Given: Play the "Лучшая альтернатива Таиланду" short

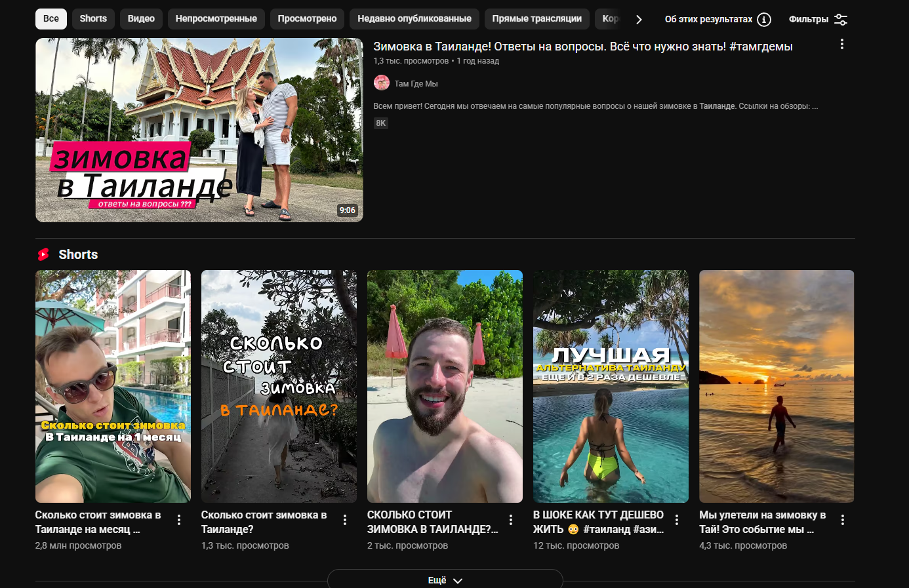Looking at the screenshot, I should [611, 386].
